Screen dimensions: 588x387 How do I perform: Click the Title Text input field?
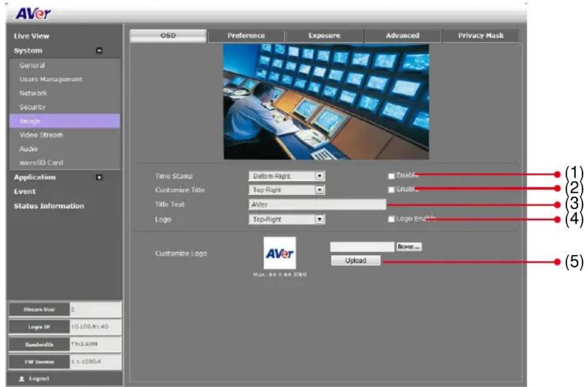coord(317,205)
